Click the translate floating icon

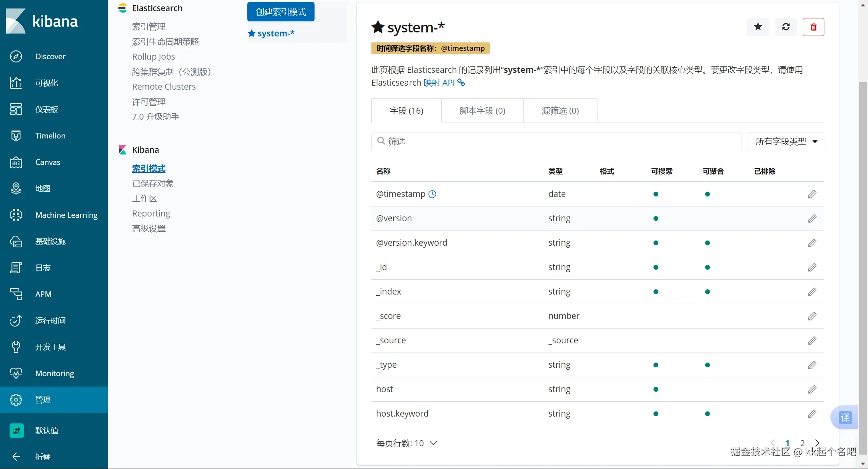click(x=845, y=417)
